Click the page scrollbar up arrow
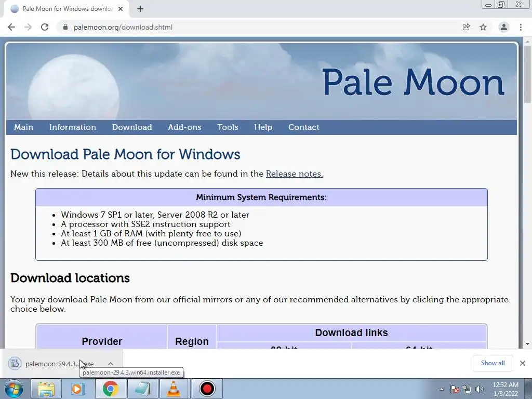532x399 pixels. click(527, 42)
